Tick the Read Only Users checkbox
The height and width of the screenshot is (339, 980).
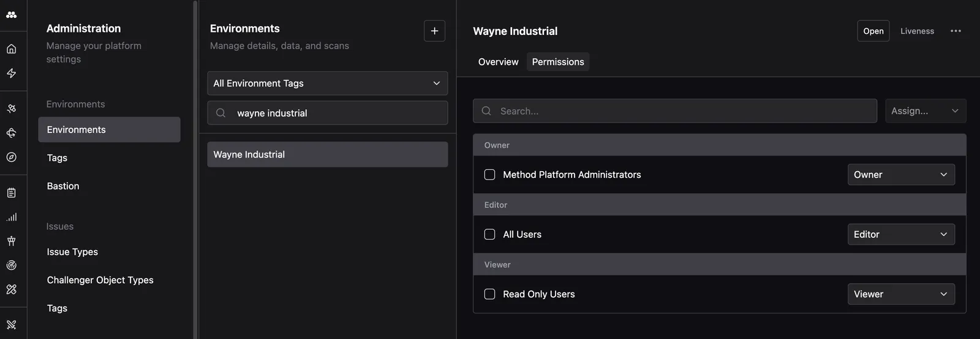(x=490, y=294)
